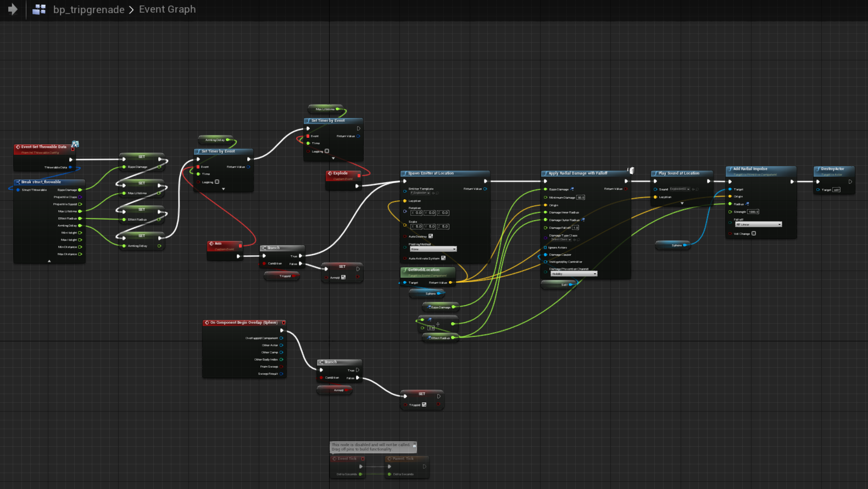The image size is (868, 489).
Task: Click the DestroyActor function icon
Action: click(818, 169)
